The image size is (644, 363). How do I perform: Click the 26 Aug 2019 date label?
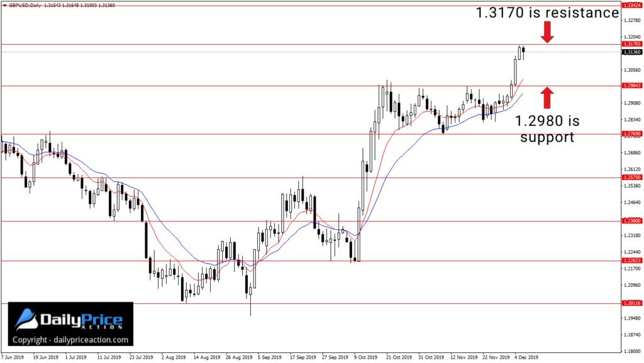pyautogui.click(x=239, y=357)
